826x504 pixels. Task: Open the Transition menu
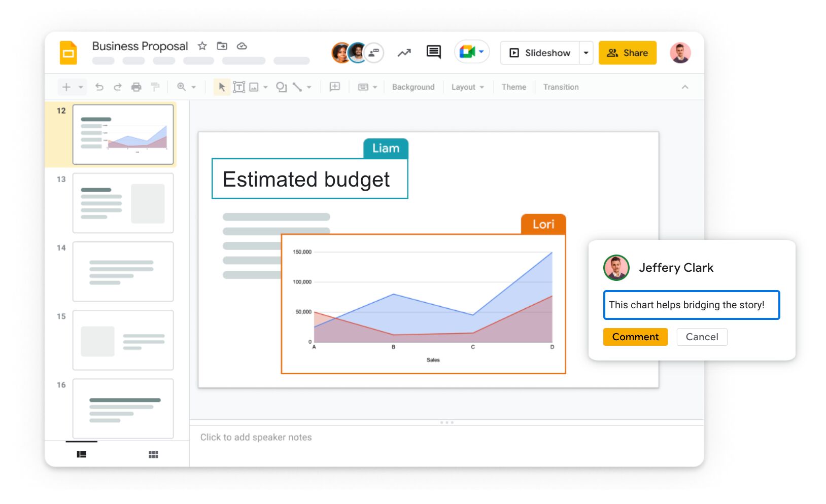click(x=561, y=87)
